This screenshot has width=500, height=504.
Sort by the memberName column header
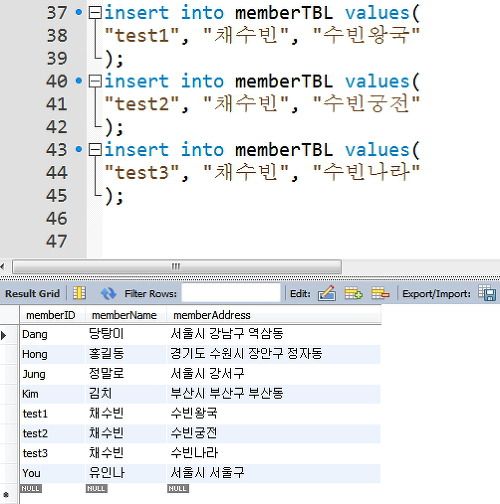(x=124, y=315)
